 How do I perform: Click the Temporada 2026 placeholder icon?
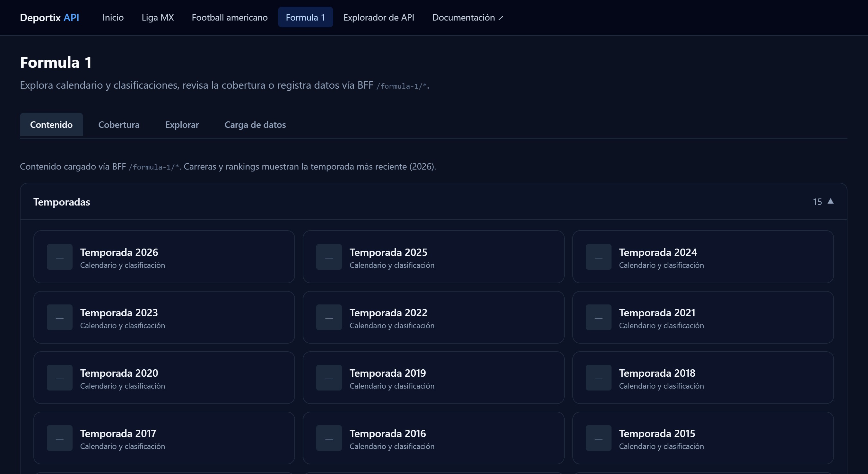click(60, 257)
